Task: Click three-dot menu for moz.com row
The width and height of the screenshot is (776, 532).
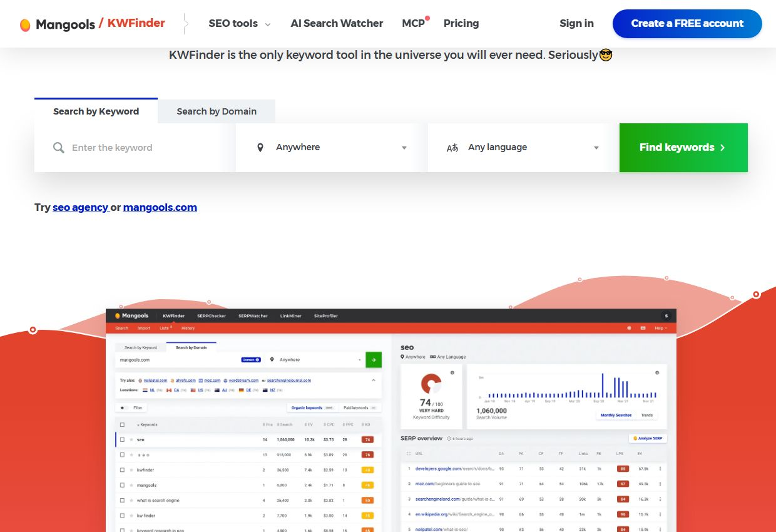Action: [x=660, y=484]
